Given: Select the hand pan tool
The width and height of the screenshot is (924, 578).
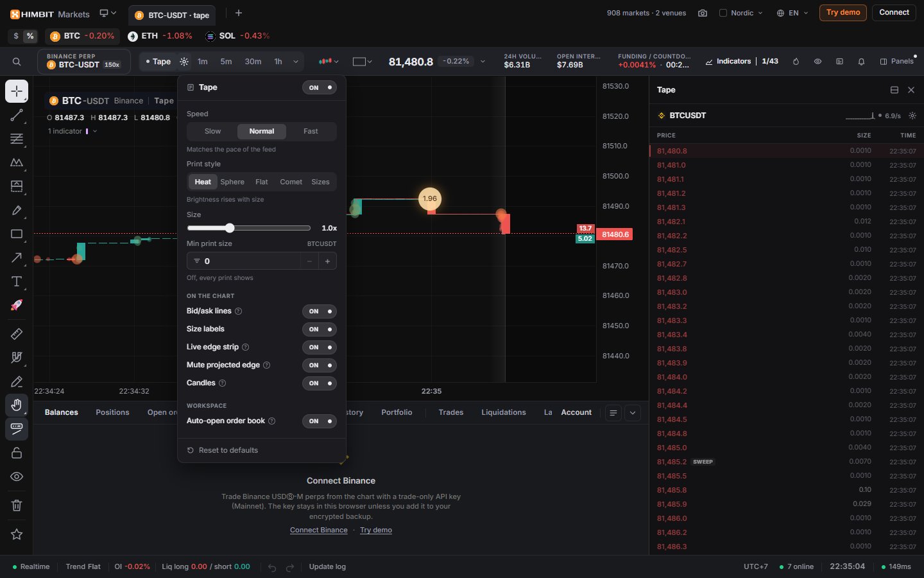Looking at the screenshot, I should click(x=17, y=405).
